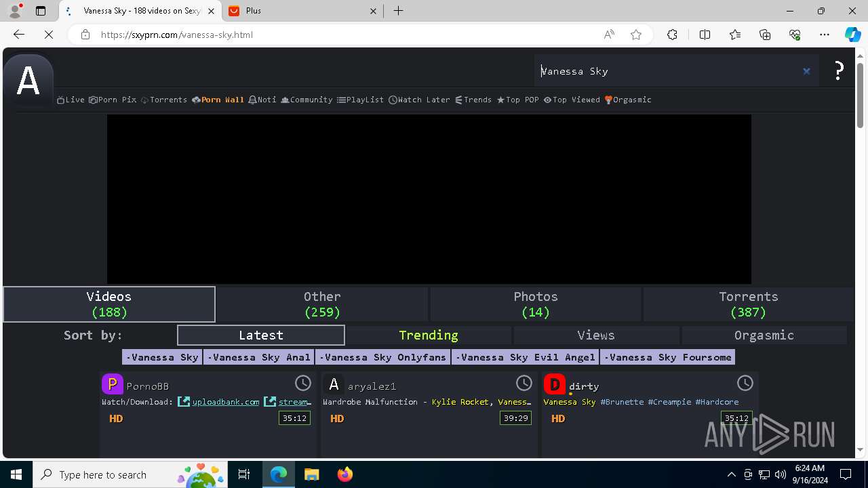Click the large black banner area
The image size is (868, 488).
click(429, 199)
